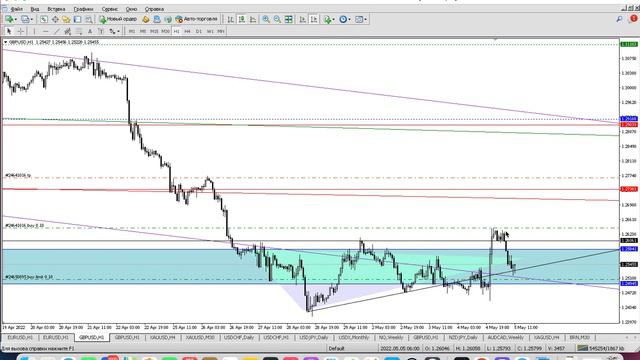
Task: Open the New Chart tool
Action: click(x=9, y=19)
